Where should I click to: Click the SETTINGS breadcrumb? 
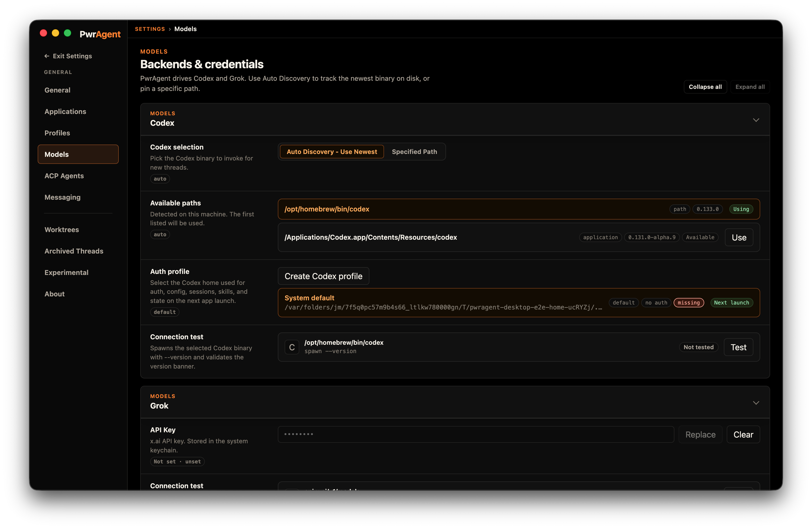tap(150, 29)
